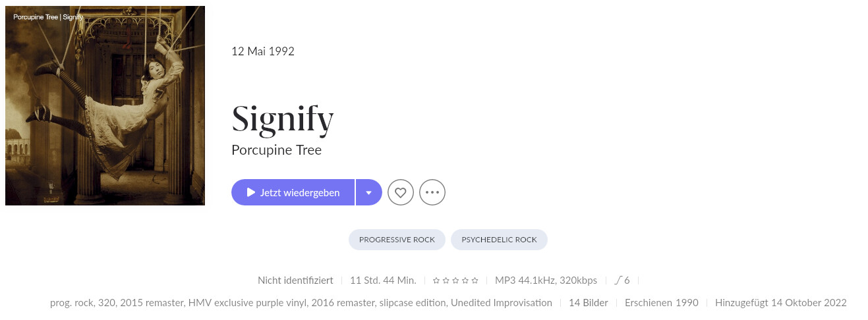Click Hinzugefügt 14 Oktober 2022 text
The image size is (868, 320).
click(781, 303)
